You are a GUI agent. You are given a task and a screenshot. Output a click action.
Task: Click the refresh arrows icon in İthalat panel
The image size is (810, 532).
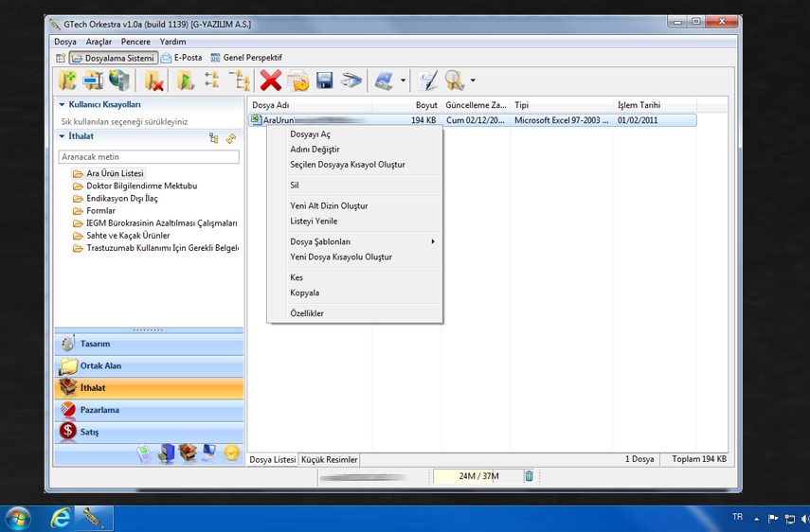[231, 138]
